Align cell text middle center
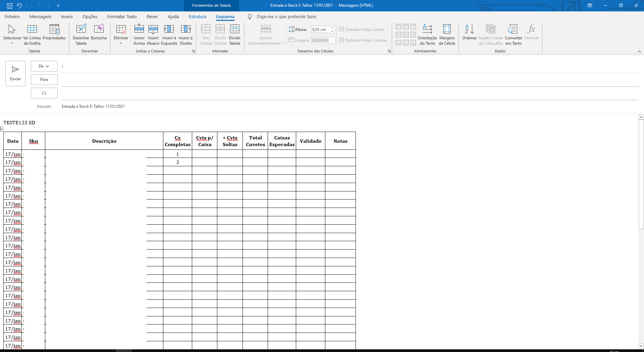 (x=406, y=35)
